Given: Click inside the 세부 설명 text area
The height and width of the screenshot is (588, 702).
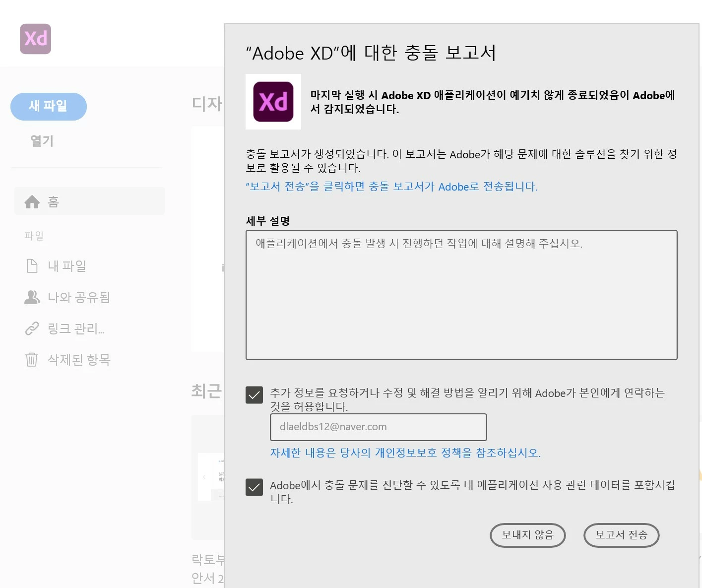Looking at the screenshot, I should pyautogui.click(x=461, y=295).
